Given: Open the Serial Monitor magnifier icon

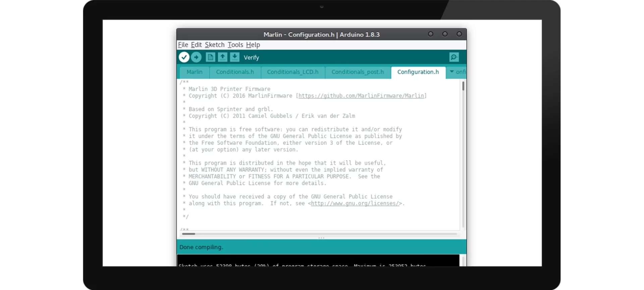Looking at the screenshot, I should (x=454, y=57).
